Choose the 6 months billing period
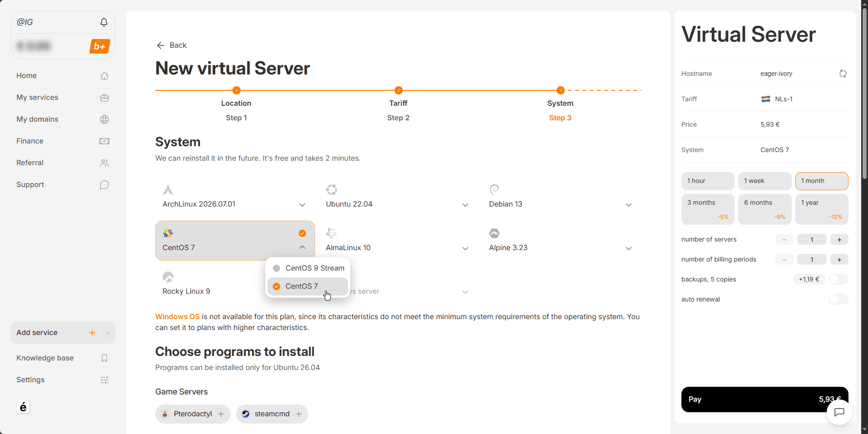Viewport: 868px width, 434px height. tap(764, 209)
